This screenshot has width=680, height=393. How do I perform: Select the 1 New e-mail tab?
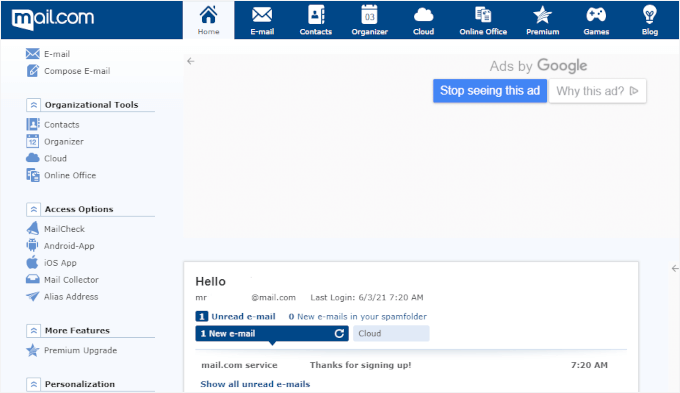(x=272, y=333)
